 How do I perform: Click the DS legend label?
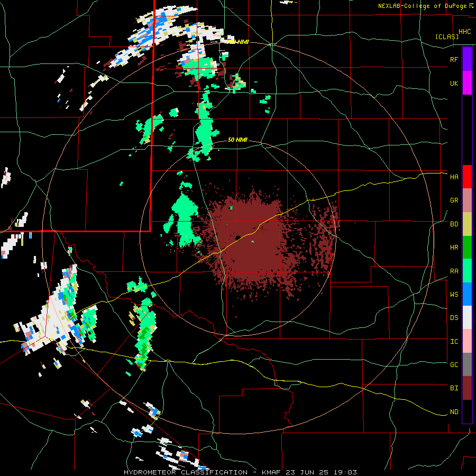pos(454,318)
